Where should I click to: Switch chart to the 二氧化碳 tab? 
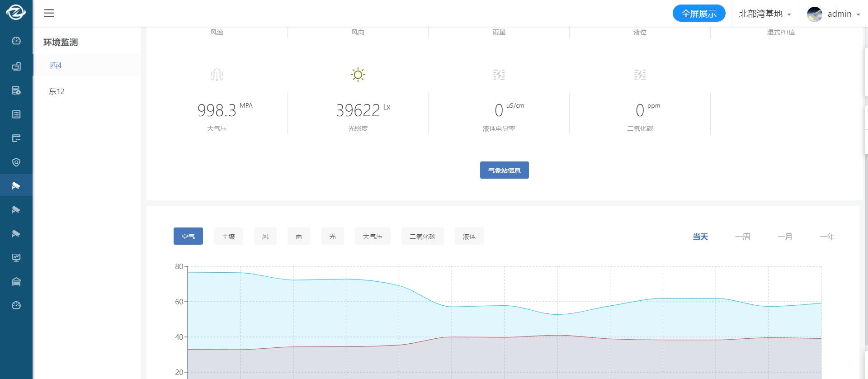422,237
